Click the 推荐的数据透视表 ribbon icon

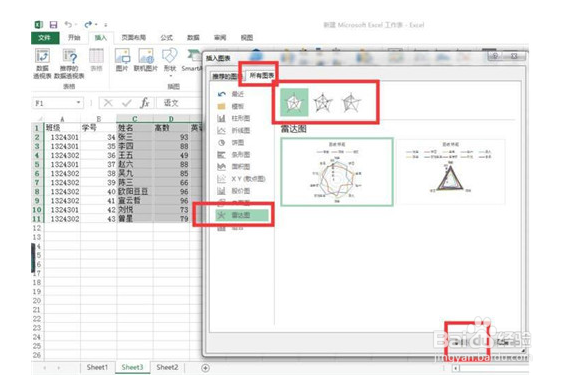click(69, 64)
